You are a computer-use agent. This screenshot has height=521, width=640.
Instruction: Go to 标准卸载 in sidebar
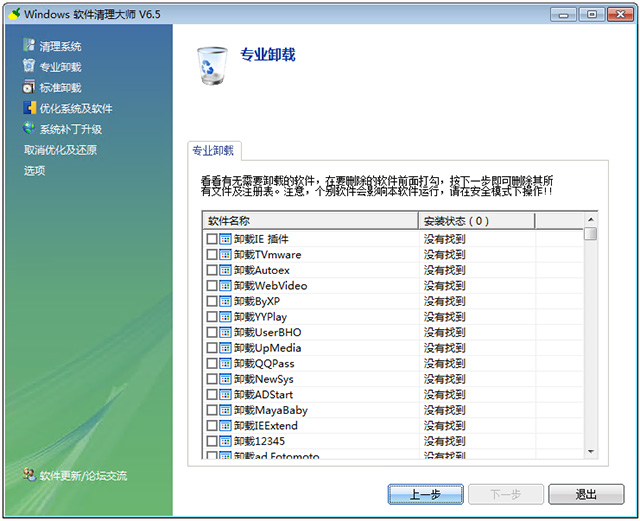tap(60, 87)
